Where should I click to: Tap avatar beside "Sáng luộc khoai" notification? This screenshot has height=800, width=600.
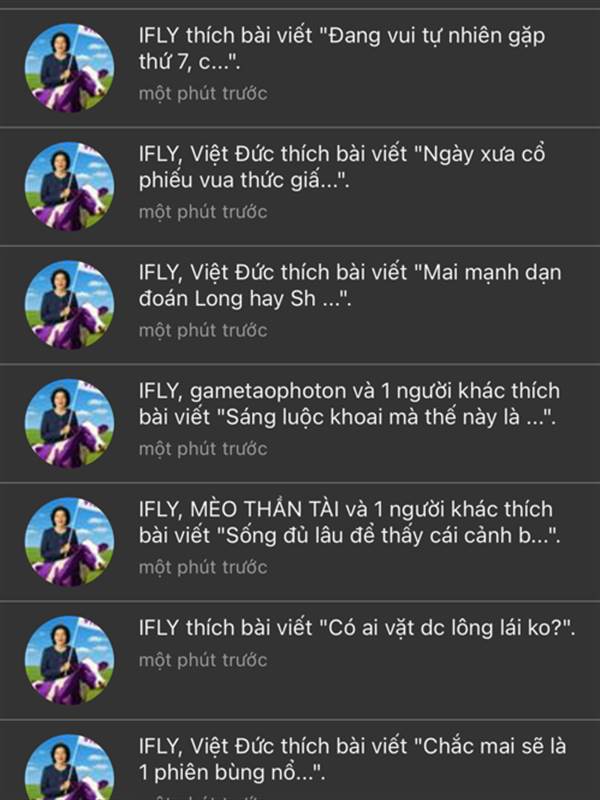pos(69,423)
